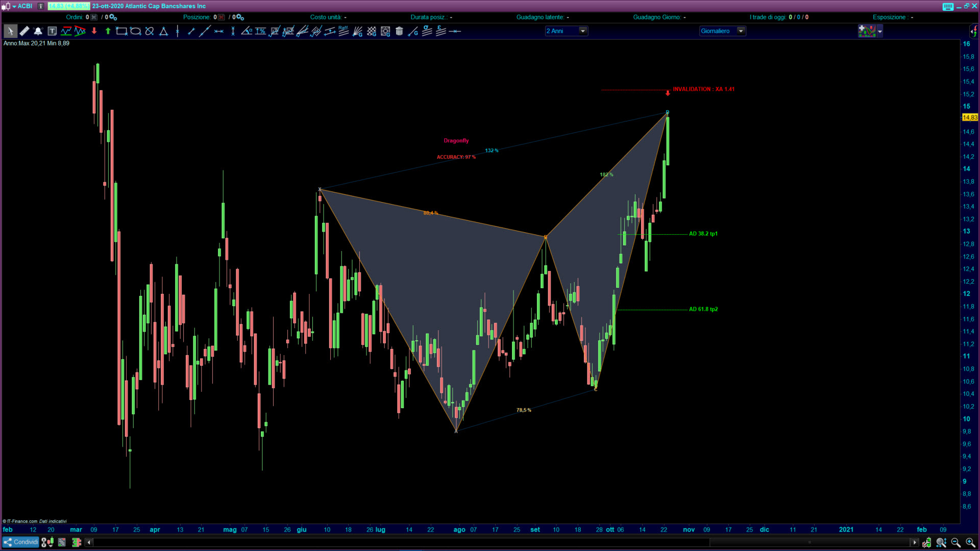Select the Raff regression channel tool
980x551 pixels.
pyautogui.click(x=344, y=31)
